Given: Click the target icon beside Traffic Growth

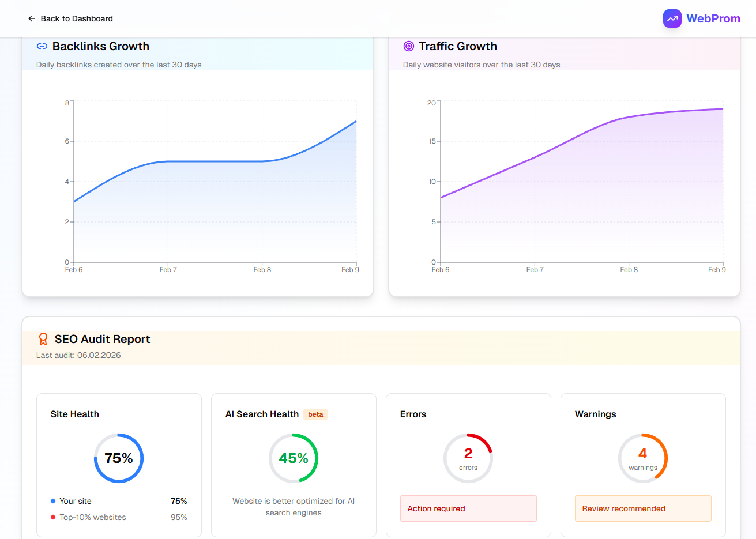Looking at the screenshot, I should click(409, 46).
